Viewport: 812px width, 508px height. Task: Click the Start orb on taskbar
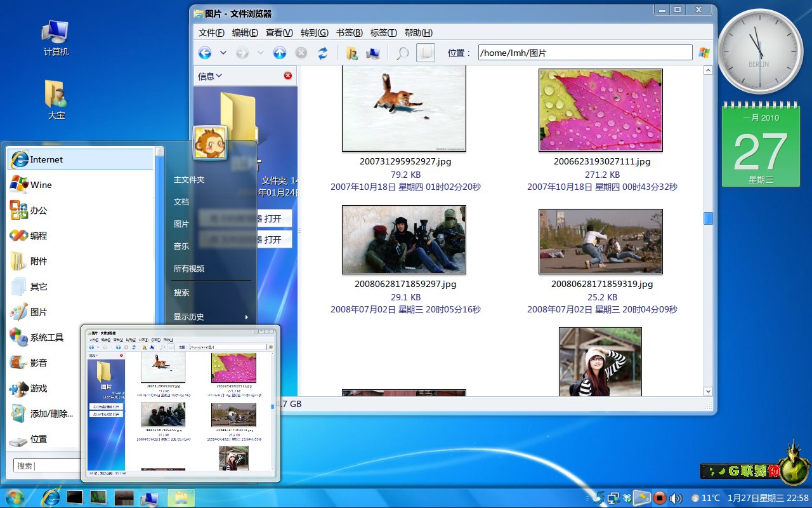click(x=14, y=497)
